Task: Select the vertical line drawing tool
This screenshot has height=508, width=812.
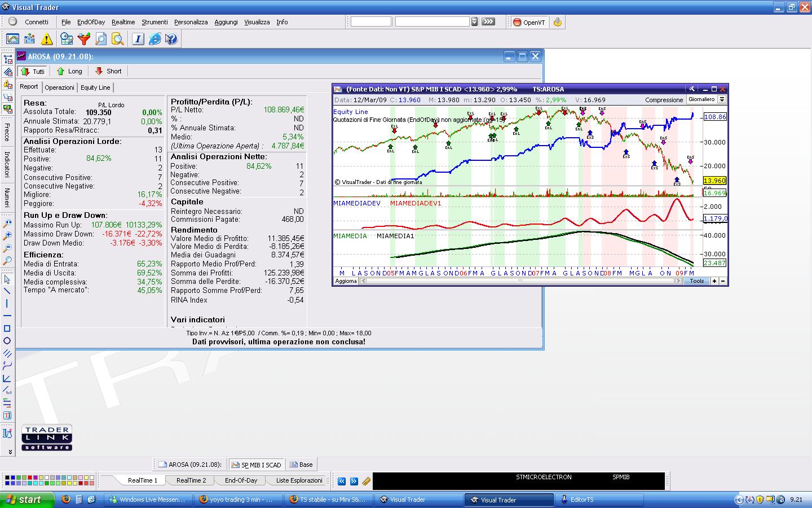Action: point(7,304)
